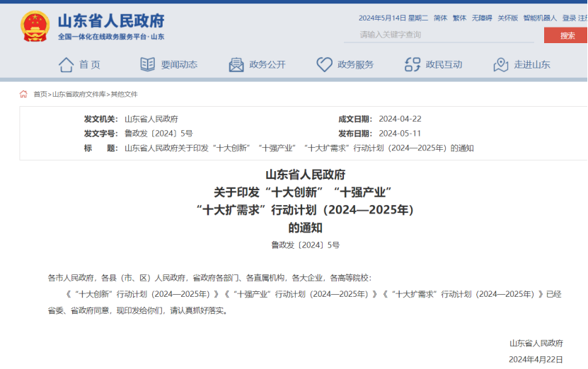
Task: Enable 无障碍 accessibility mode
Action: tap(482, 18)
